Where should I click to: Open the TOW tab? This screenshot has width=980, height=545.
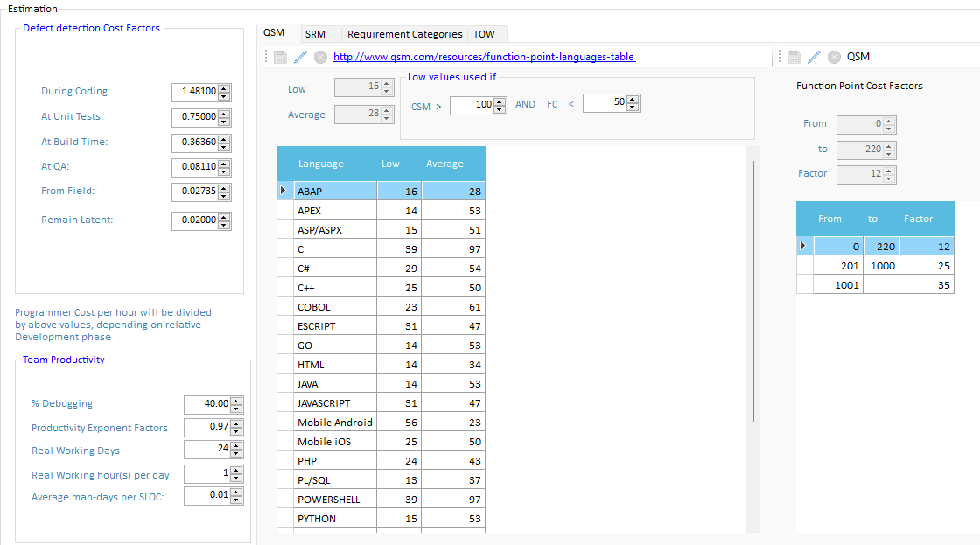[484, 34]
